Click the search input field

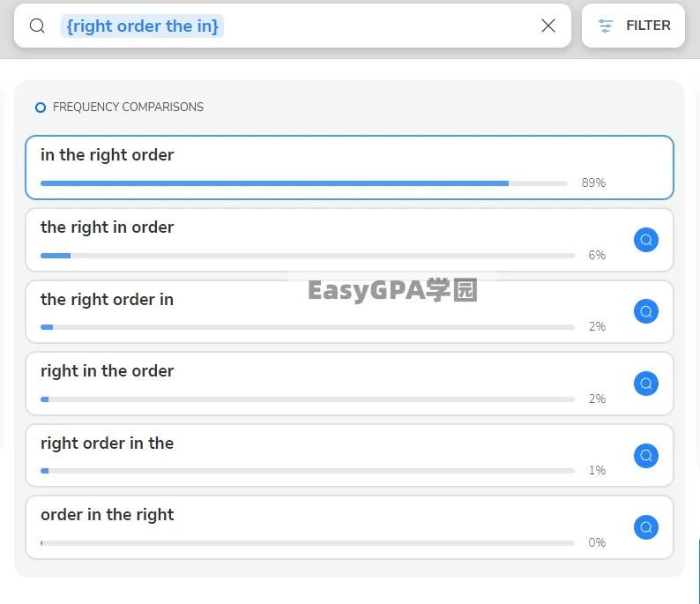(x=353, y=26)
